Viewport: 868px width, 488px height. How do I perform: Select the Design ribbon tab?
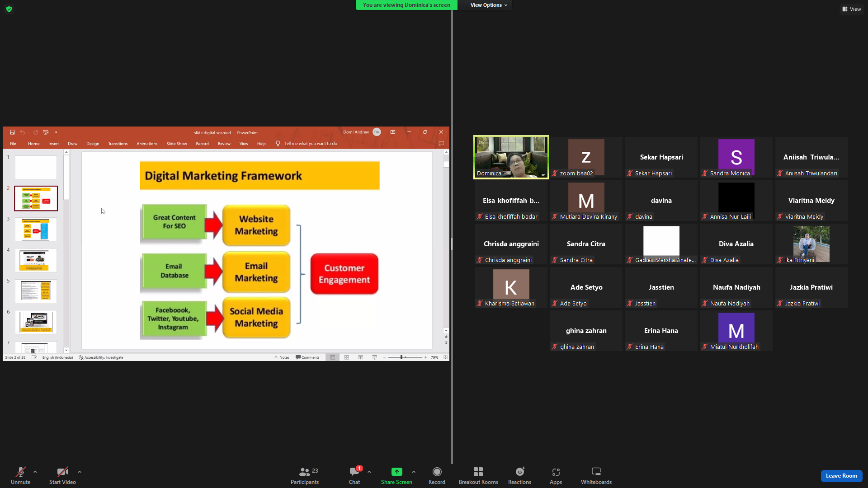coord(93,144)
